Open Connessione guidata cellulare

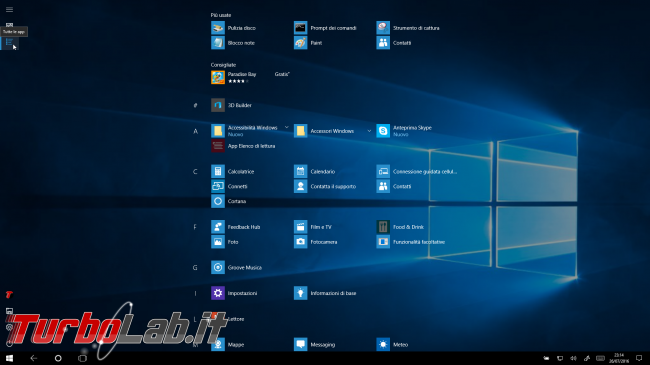417,171
